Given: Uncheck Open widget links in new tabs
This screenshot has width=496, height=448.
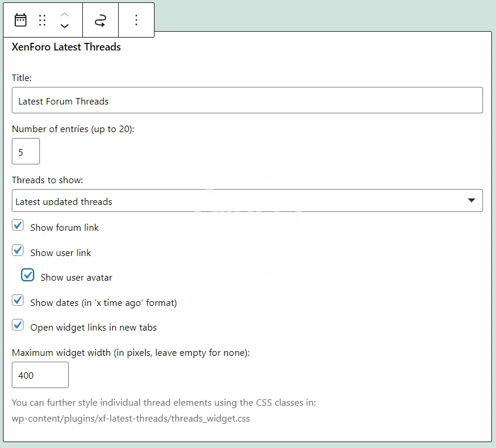Looking at the screenshot, I should 18,325.
